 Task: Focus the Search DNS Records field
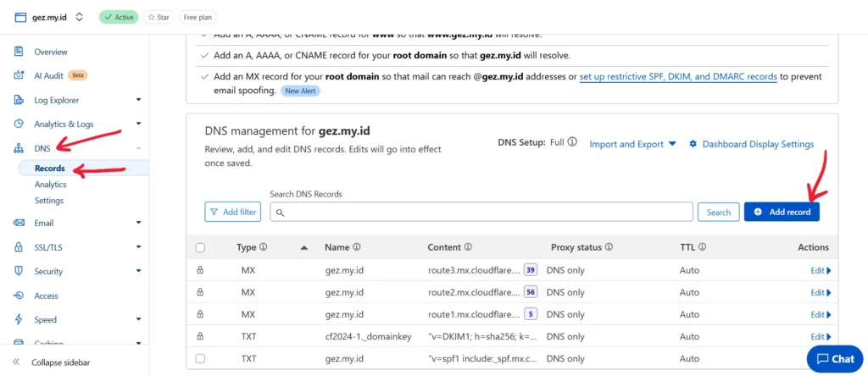(x=481, y=212)
